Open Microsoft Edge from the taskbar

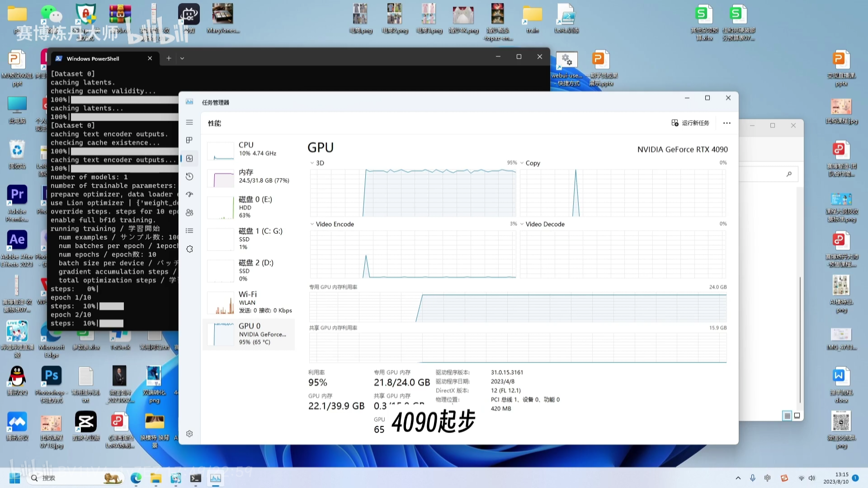136,478
